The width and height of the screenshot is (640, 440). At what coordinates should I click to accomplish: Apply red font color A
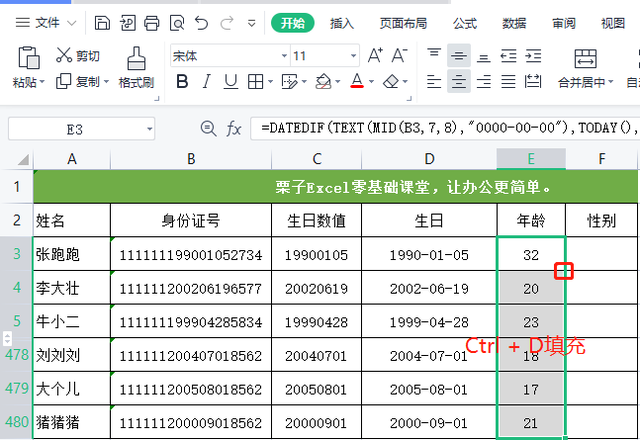357,81
